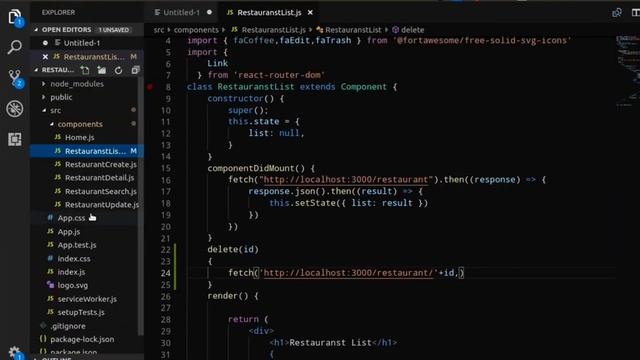Click the Split Editor icon at top right
Viewport: 640px width, 360px height.
coord(635,13)
